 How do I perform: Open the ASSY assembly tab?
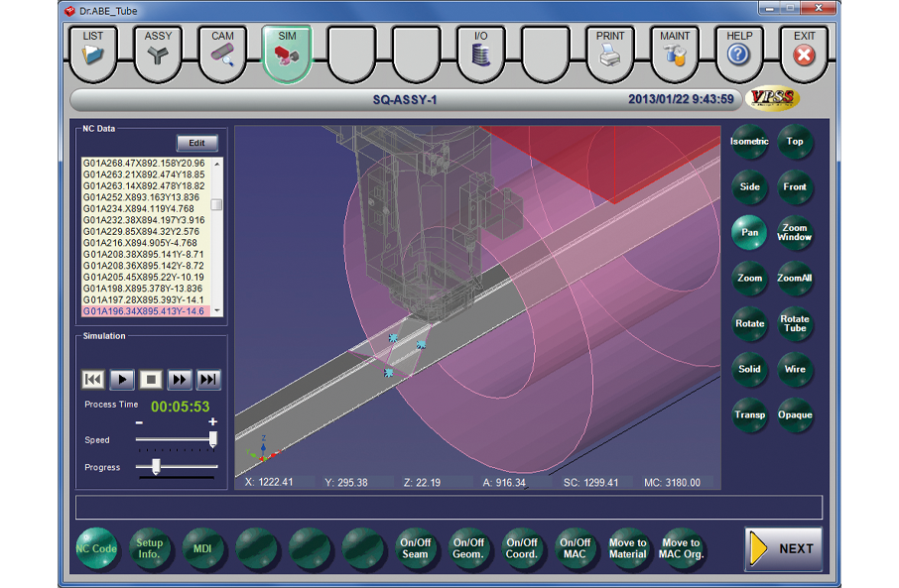pos(158,53)
